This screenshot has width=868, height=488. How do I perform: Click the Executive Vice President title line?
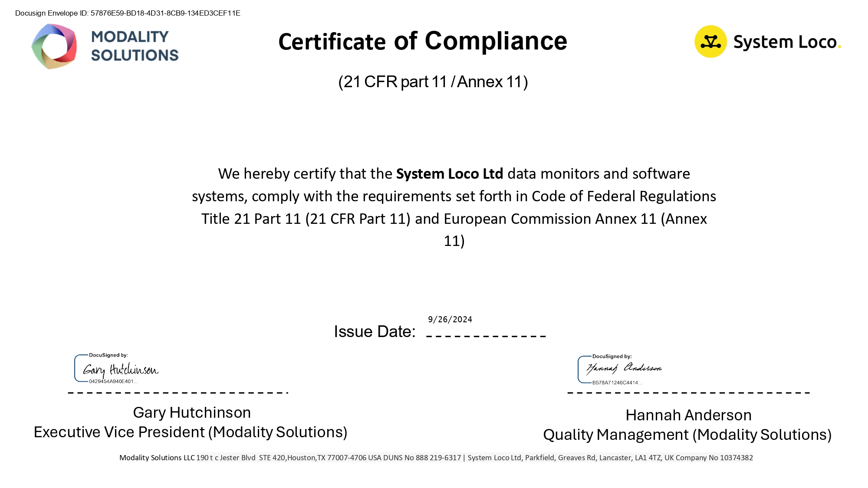coord(191,432)
